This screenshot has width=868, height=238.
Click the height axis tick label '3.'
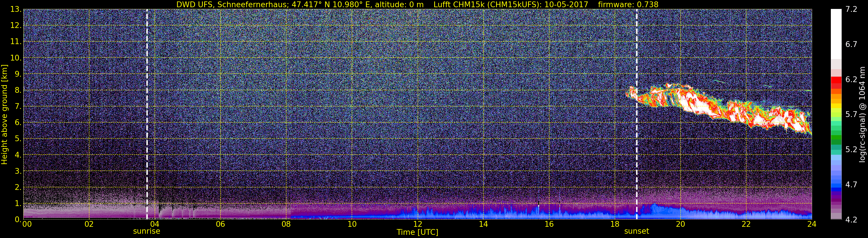[18, 171]
